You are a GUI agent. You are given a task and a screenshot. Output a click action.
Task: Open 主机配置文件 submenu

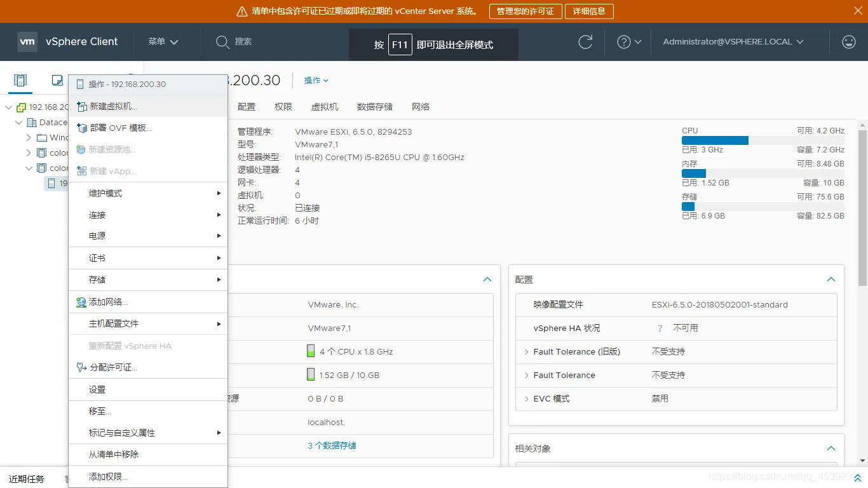tap(148, 323)
